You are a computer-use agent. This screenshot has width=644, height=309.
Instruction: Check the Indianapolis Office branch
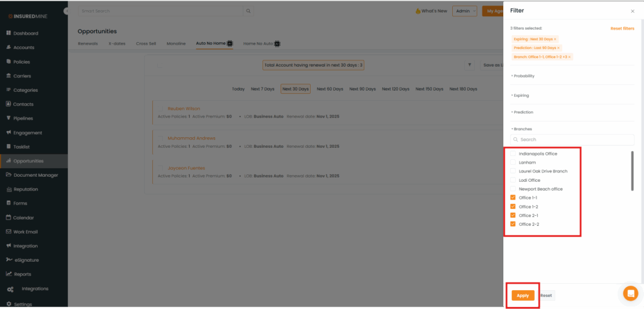point(513,154)
